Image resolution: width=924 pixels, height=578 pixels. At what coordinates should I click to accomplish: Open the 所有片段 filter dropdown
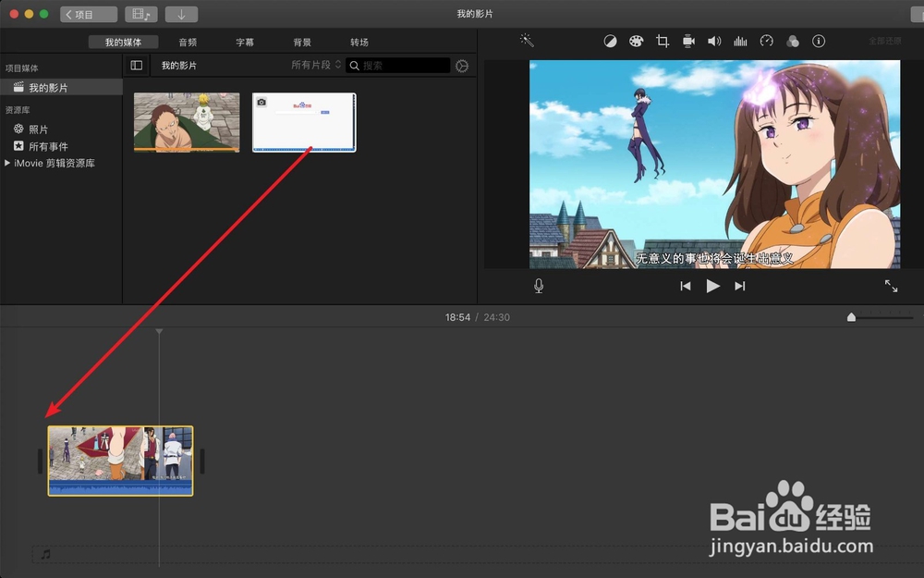[316, 65]
